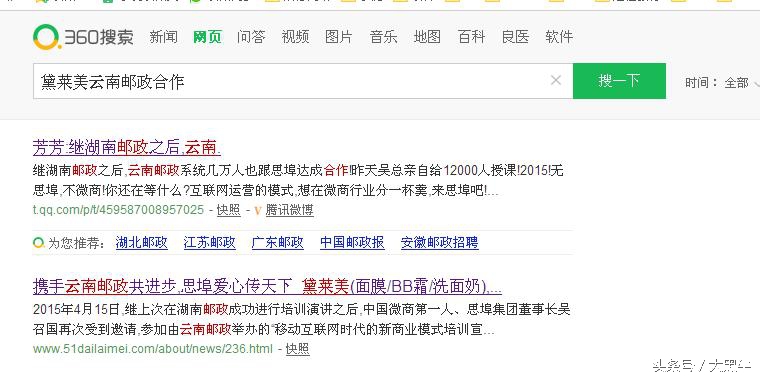760x378 pixels.
Task: Click snippet text starting 2015年4月15日
Action: tap(301, 319)
